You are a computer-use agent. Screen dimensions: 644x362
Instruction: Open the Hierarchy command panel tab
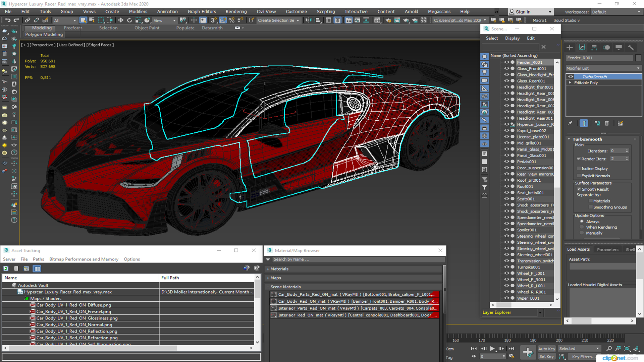pos(594,48)
